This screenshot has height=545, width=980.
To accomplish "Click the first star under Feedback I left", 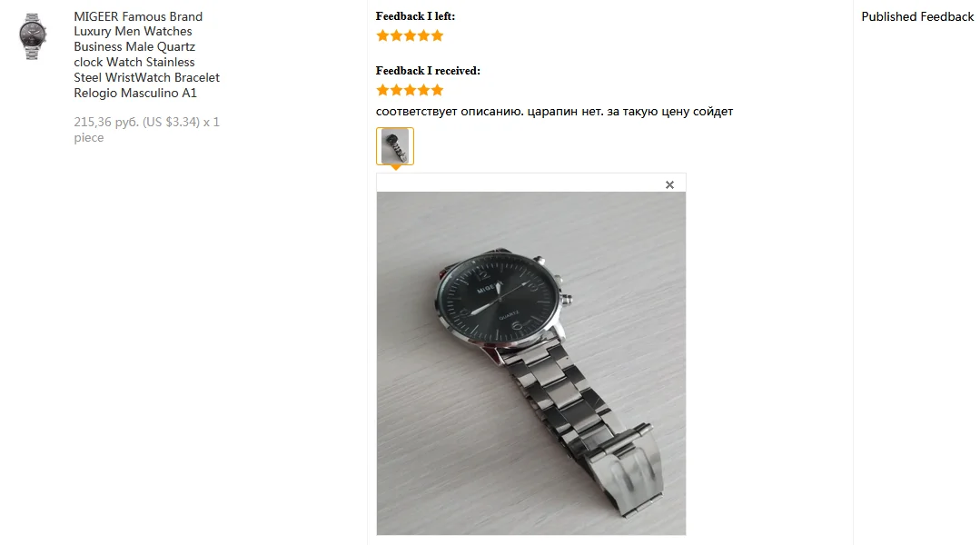I will pyautogui.click(x=382, y=35).
